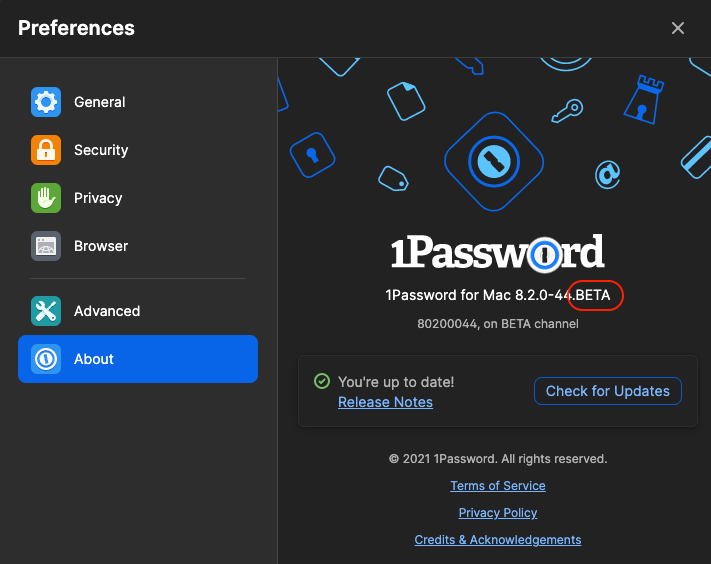Click the orange Security padlock icon

pyautogui.click(x=46, y=150)
